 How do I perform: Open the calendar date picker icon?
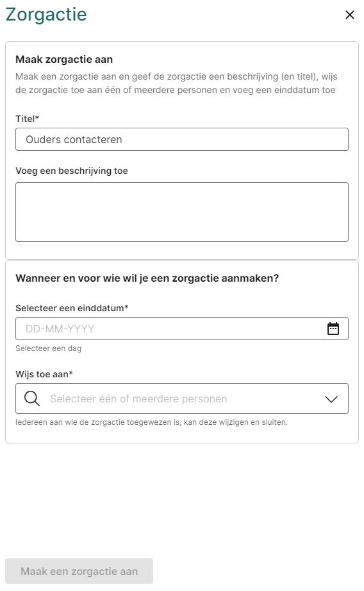click(x=333, y=329)
